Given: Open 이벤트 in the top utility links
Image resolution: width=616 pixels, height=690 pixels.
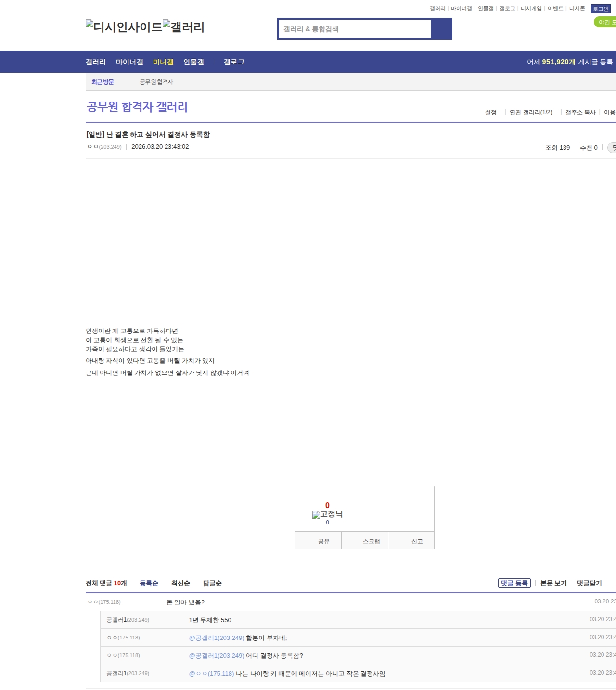Looking at the screenshot, I should click(x=555, y=9).
